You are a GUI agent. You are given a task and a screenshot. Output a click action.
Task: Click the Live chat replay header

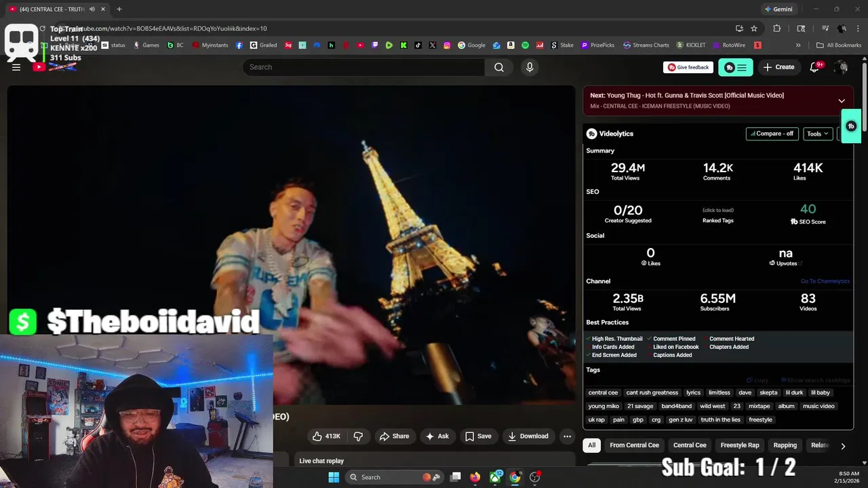pyautogui.click(x=321, y=461)
